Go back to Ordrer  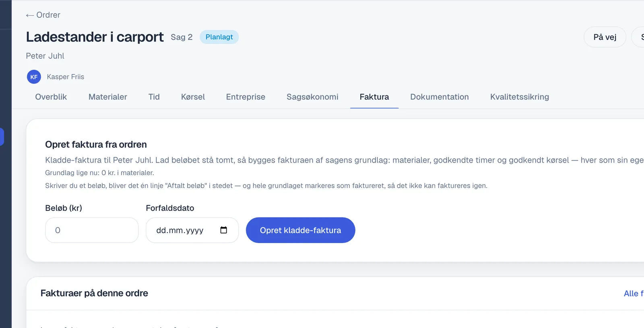[43, 15]
